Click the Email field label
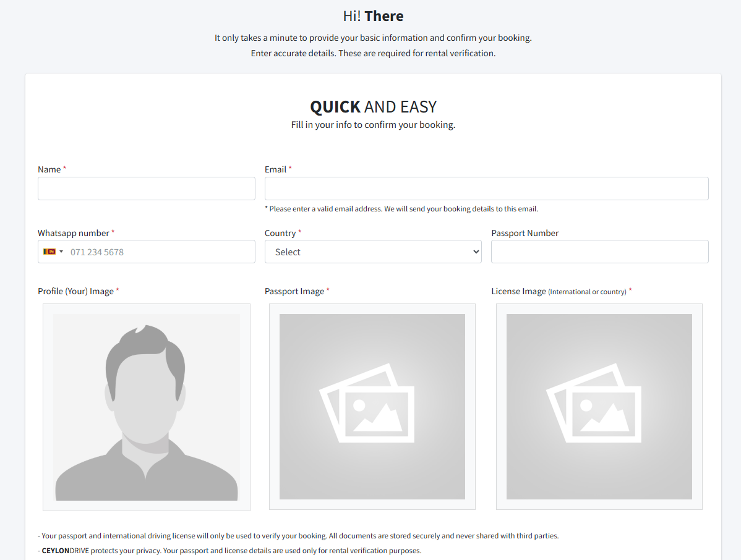Viewport: 741px width, 560px height. coord(275,169)
